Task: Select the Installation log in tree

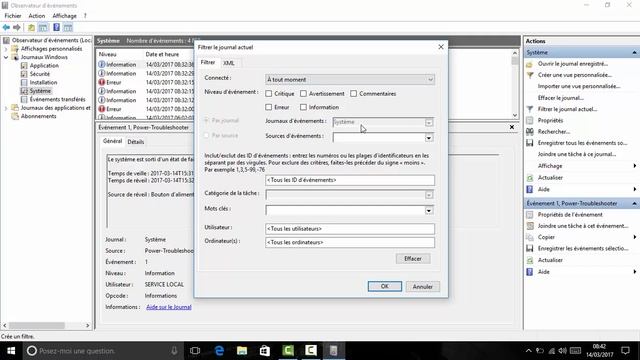Action: [43, 82]
